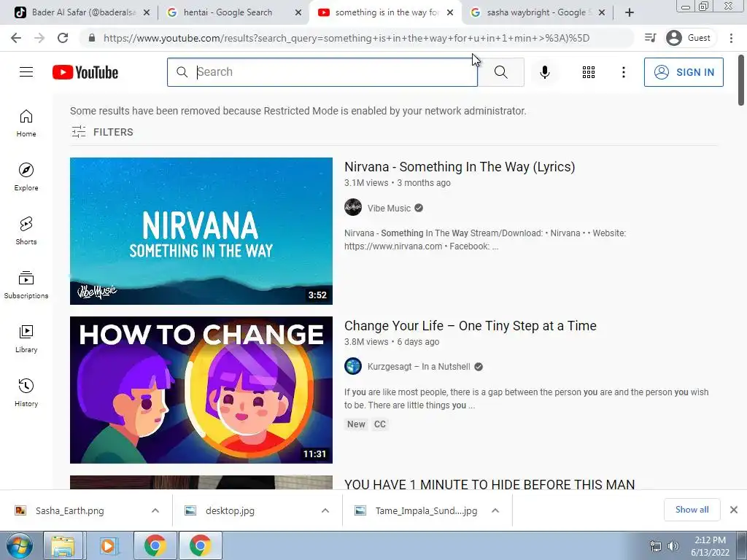This screenshot has width=747, height=560.
Task: Close the Bader Al Safar tab
Action: click(x=147, y=12)
